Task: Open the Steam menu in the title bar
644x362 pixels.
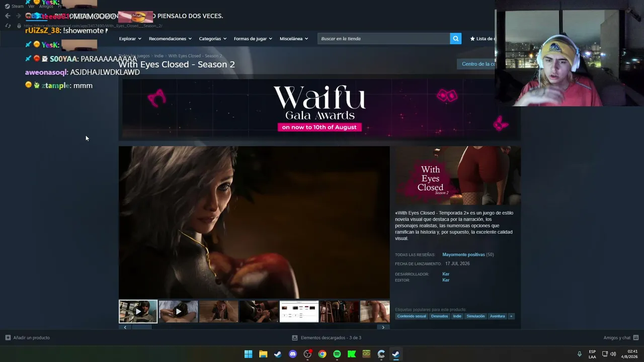Action: coord(18,6)
